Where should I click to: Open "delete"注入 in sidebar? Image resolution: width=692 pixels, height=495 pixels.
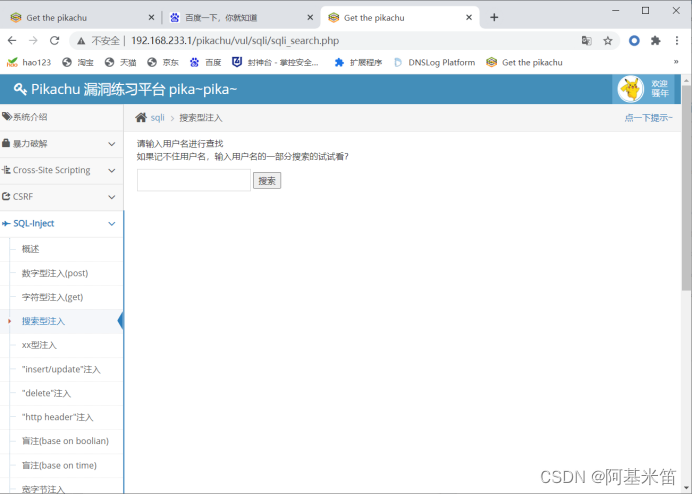46,393
